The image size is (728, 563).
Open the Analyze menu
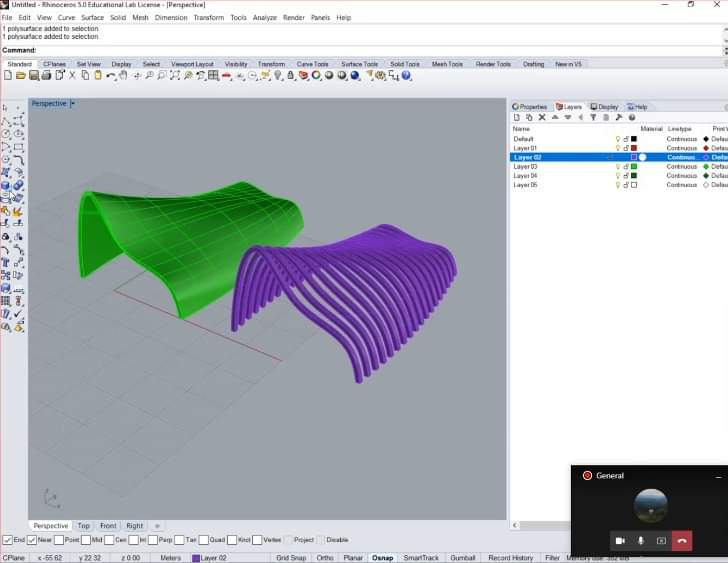[264, 18]
